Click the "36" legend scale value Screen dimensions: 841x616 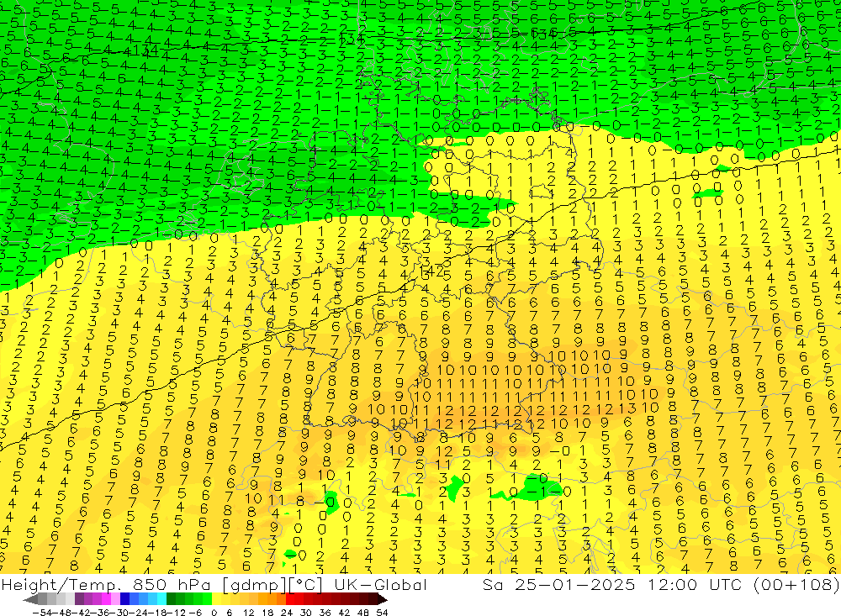click(x=325, y=613)
